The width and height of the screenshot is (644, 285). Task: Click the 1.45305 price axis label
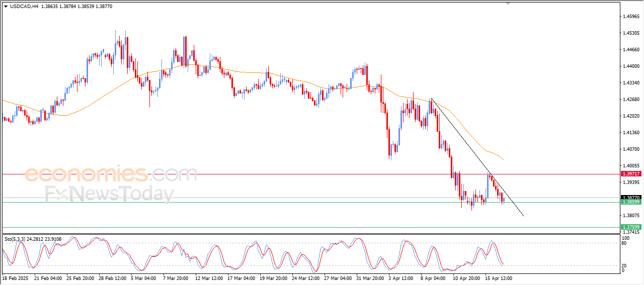tap(631, 33)
